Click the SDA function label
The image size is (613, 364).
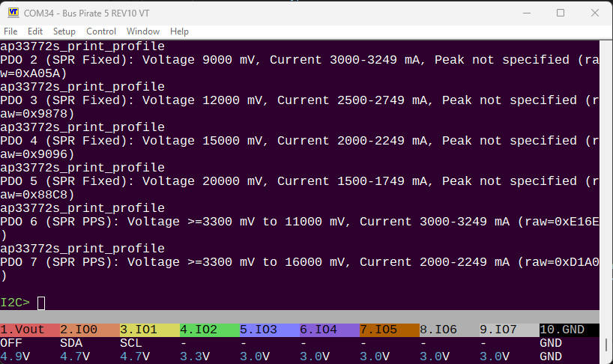click(x=71, y=342)
